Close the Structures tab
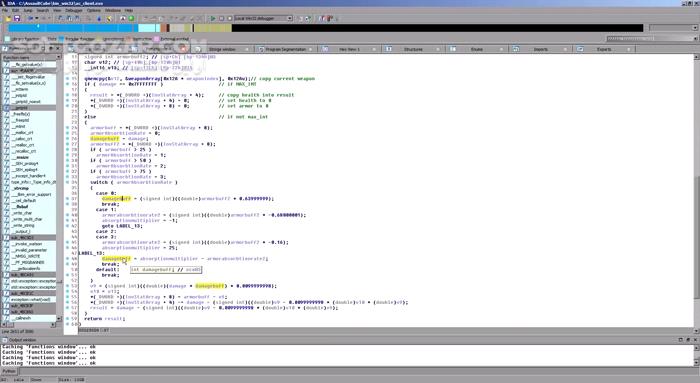This screenshot has height=383, width=700. coord(438,49)
